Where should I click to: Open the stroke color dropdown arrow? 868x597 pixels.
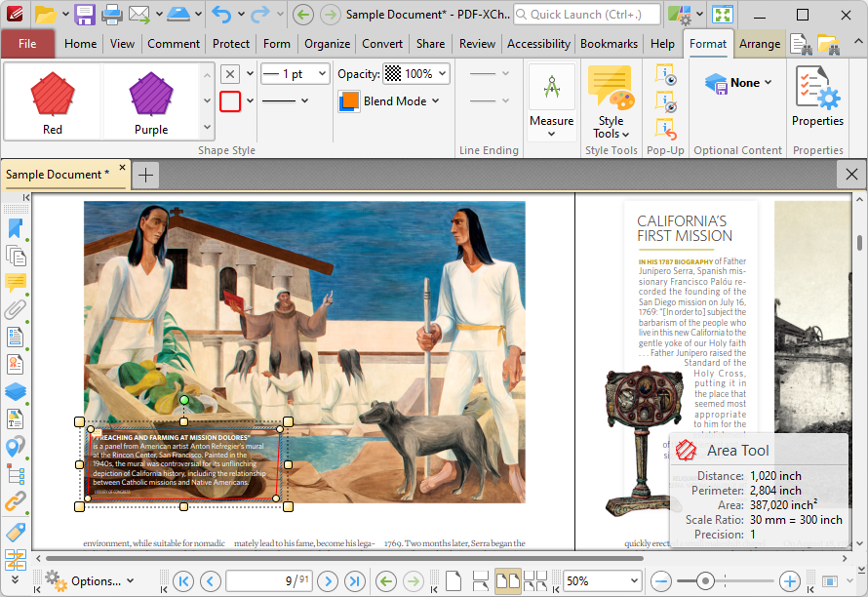tap(251, 100)
